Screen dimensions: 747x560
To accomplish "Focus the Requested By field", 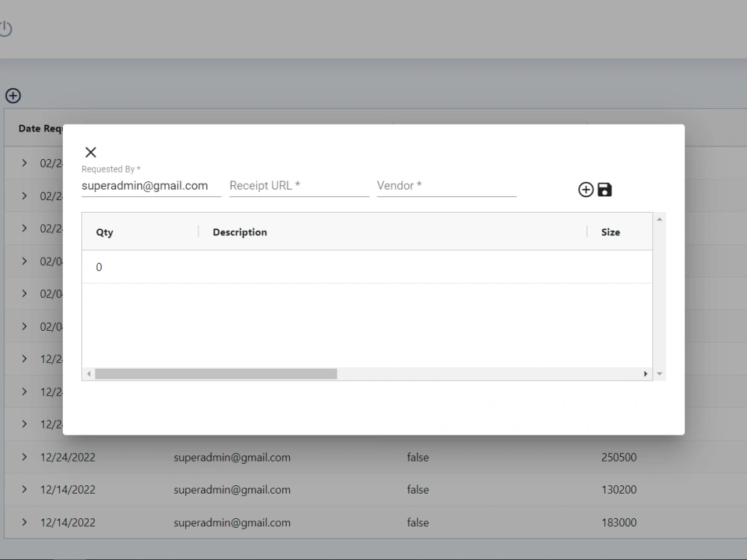I will pyautogui.click(x=151, y=186).
